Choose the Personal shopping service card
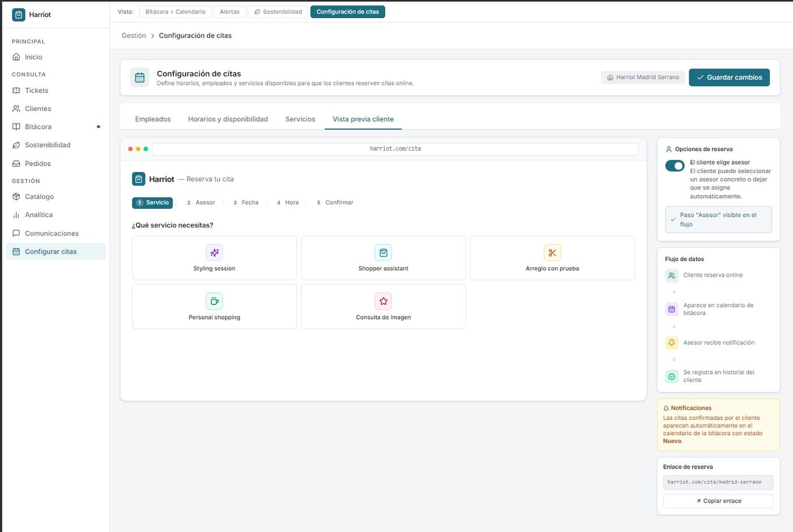Image resolution: width=793 pixels, height=532 pixels. tap(214, 307)
